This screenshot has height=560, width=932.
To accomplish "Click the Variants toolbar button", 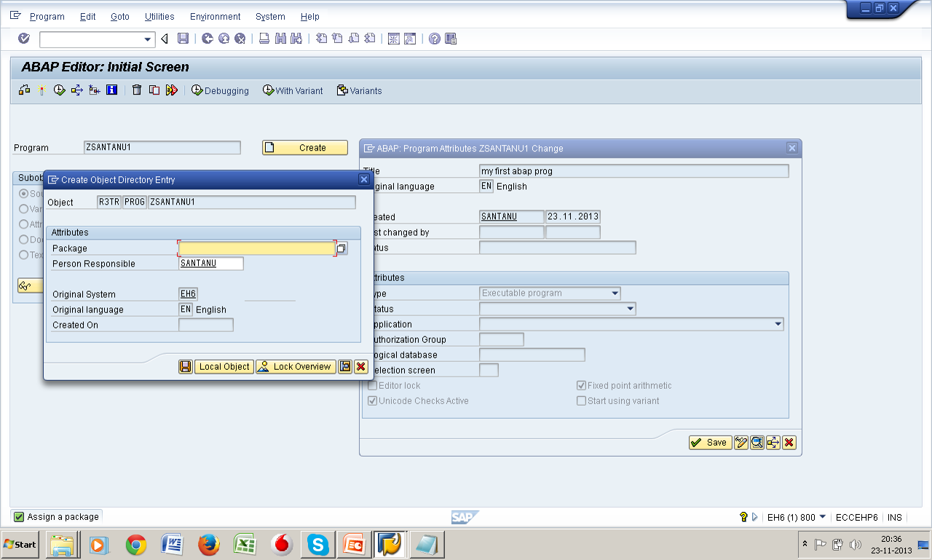I will click(360, 90).
